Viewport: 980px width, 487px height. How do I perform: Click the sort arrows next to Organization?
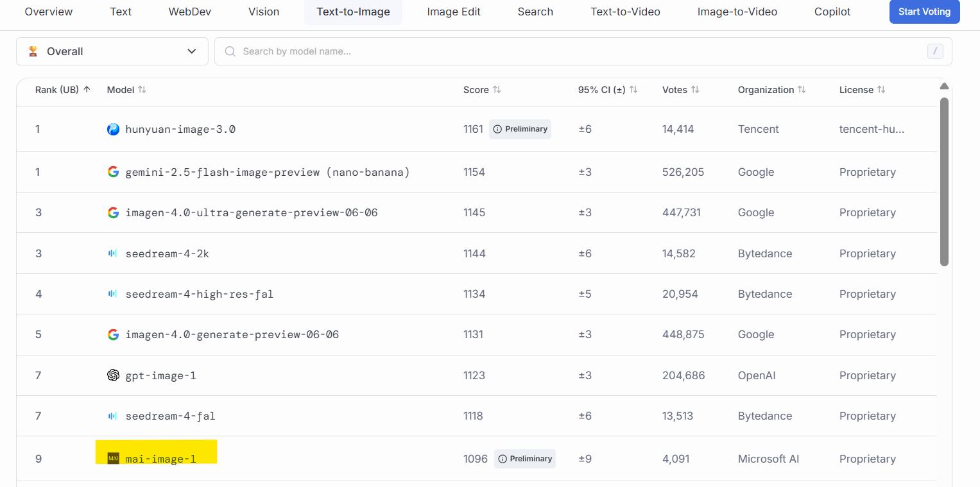[x=802, y=90]
